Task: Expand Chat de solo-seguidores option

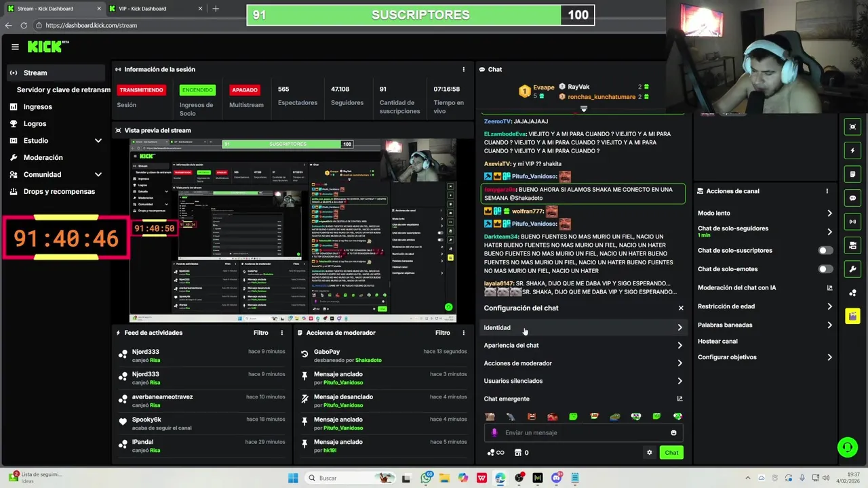Action: click(x=765, y=231)
